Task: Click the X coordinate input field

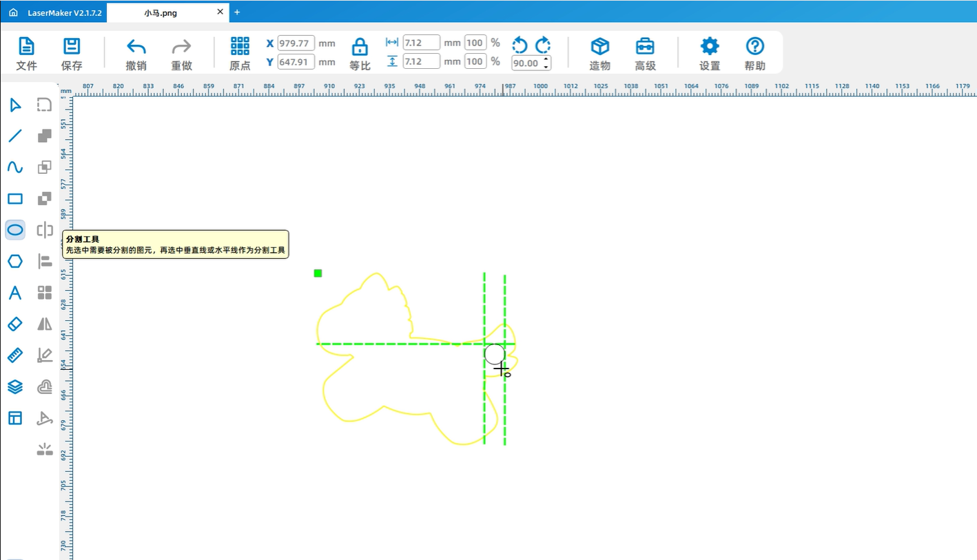Action: pyautogui.click(x=296, y=43)
